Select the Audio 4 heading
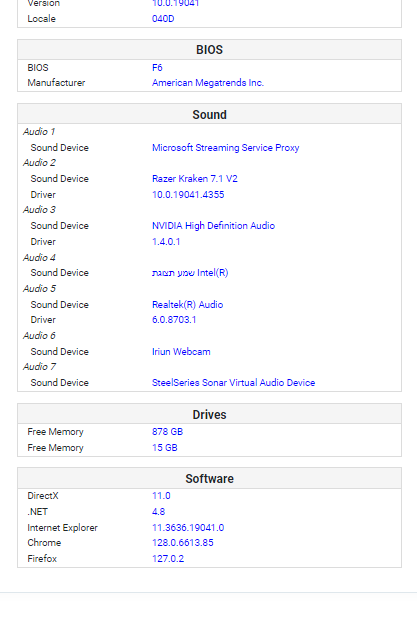This screenshot has height=618, width=417. click(39, 257)
